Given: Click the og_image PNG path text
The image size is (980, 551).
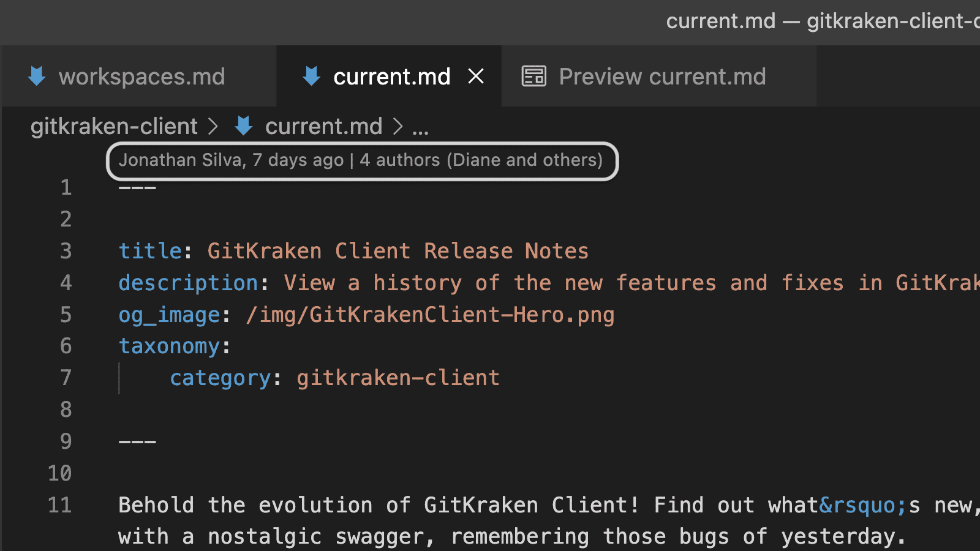Looking at the screenshot, I should click(429, 314).
